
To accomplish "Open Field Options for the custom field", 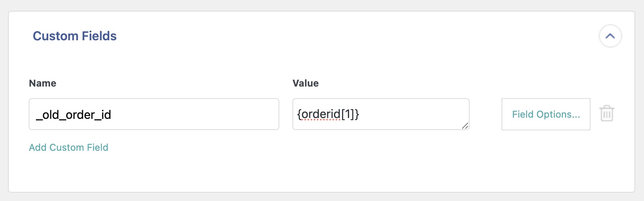I will (x=545, y=114).
